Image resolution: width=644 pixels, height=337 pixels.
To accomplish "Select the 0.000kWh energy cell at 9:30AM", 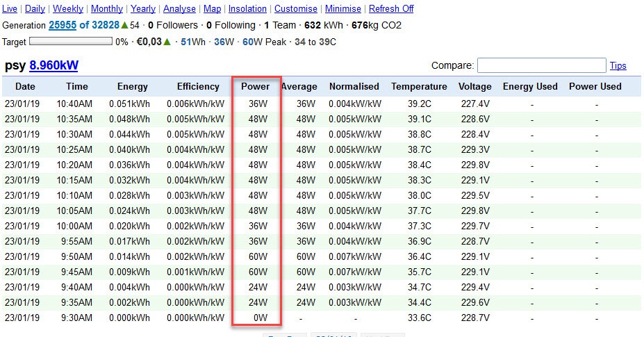I will tap(129, 318).
